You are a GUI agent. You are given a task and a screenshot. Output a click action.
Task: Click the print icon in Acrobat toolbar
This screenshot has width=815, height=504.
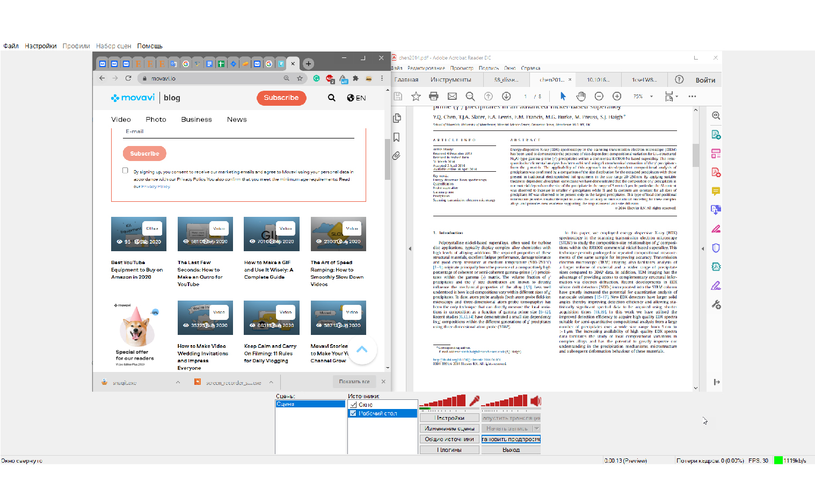434,97
